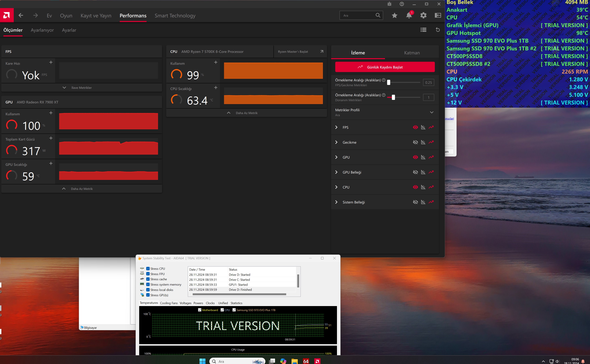Image resolution: width=590 pixels, height=364 pixels.
Task: Click the reset metrics arrow icon
Action: (438, 30)
